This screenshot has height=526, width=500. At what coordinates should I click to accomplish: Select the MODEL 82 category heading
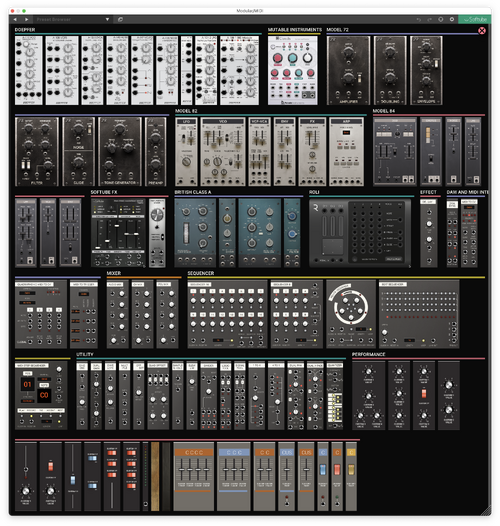[186, 111]
